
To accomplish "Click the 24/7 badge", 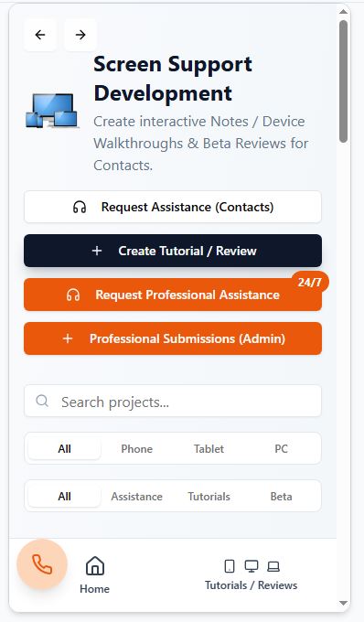I will pyautogui.click(x=310, y=283).
